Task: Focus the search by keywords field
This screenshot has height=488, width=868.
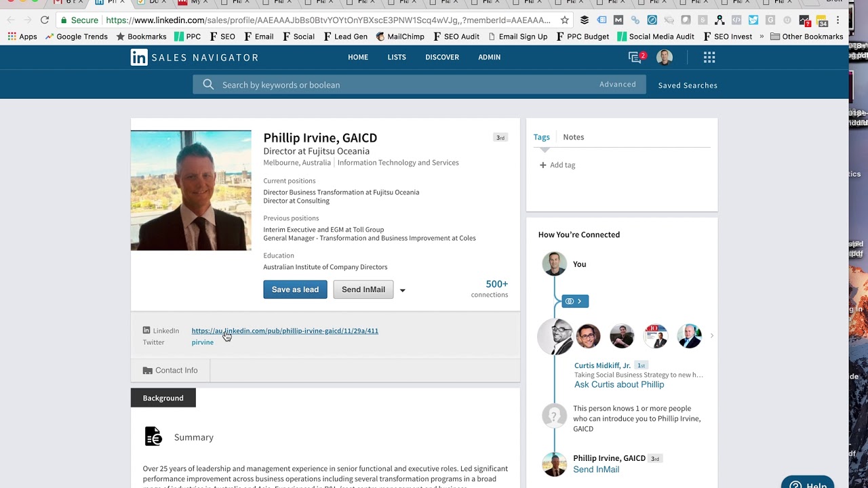Action: pyautogui.click(x=419, y=85)
